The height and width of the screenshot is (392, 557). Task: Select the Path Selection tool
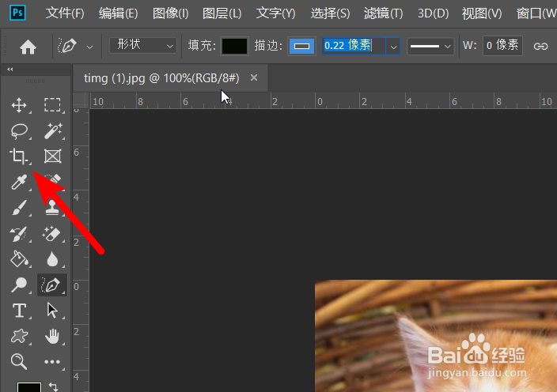[52, 311]
